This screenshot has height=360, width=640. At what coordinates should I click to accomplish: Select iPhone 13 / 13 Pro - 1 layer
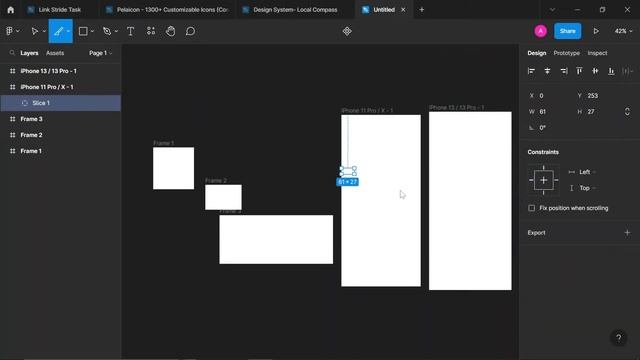pos(60,71)
